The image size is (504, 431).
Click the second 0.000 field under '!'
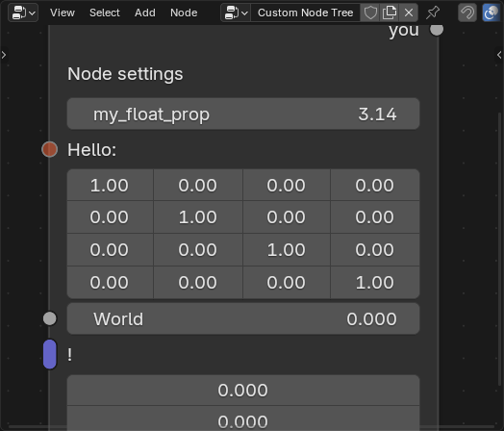(243, 418)
